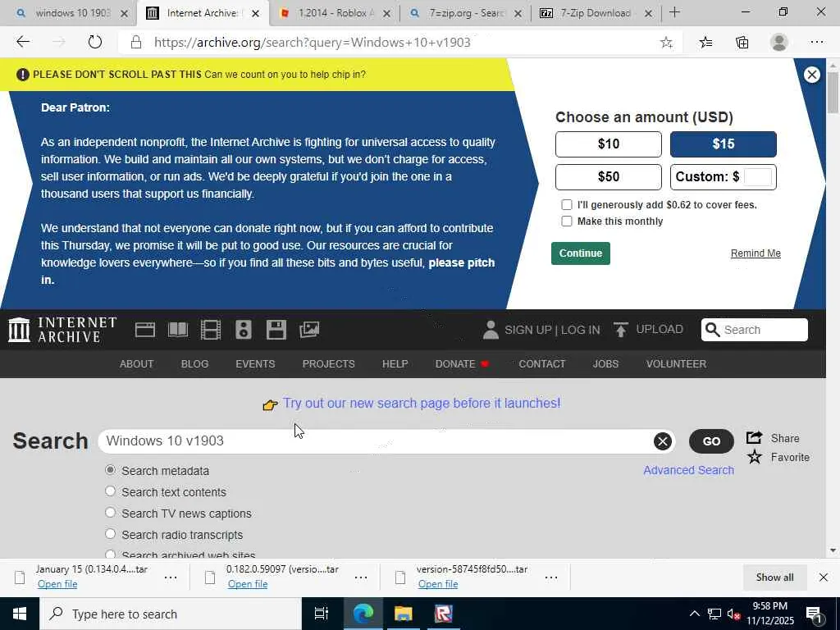
Task: Open options for version-58745f8fd50 download
Action: [x=551, y=577]
